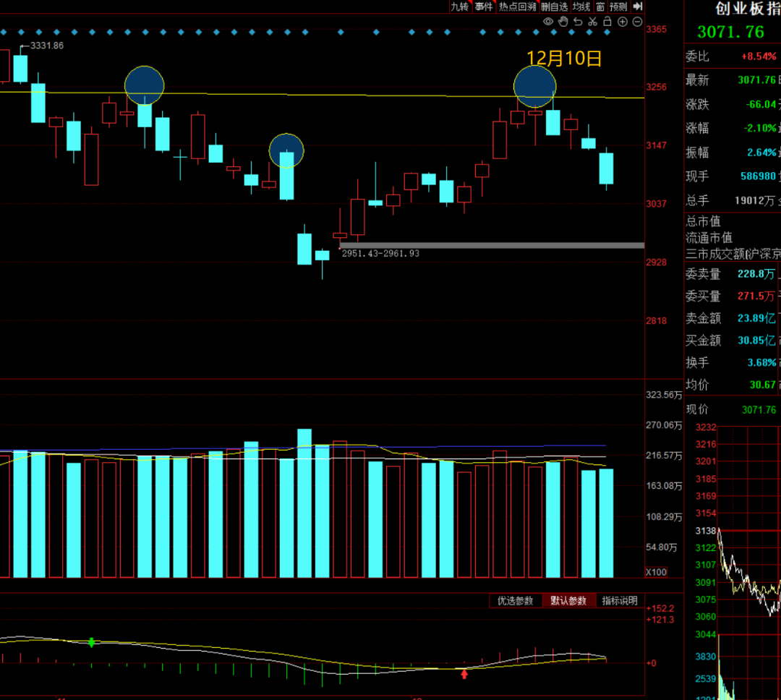Select 默认参数 default parameters
This screenshot has height=700, width=781.
pyautogui.click(x=568, y=601)
